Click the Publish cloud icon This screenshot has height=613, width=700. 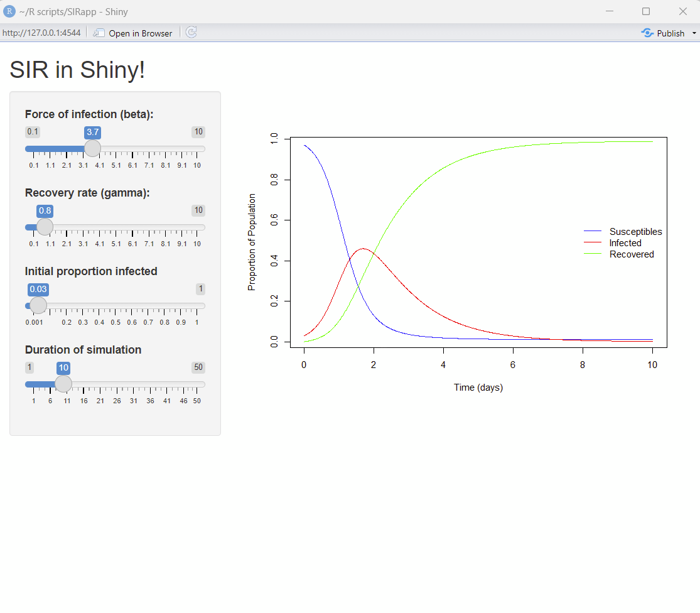pos(647,33)
